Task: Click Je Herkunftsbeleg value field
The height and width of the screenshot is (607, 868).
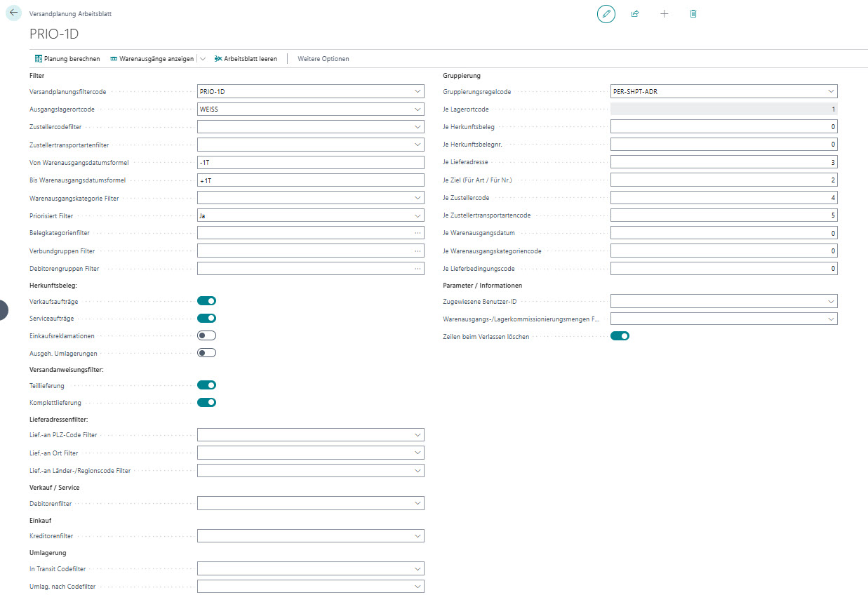Action: click(x=724, y=126)
